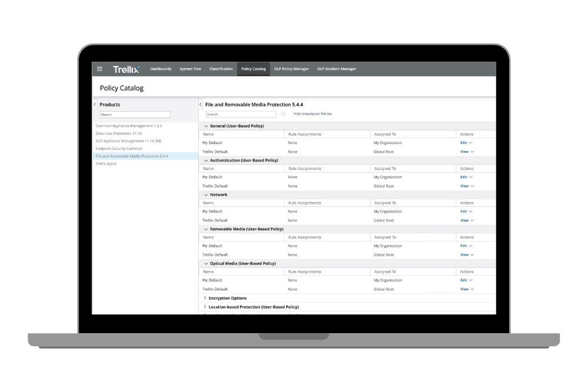The width and height of the screenshot is (588, 392).
Task: Click Trellix Default under Removable Media
Action: click(215, 255)
